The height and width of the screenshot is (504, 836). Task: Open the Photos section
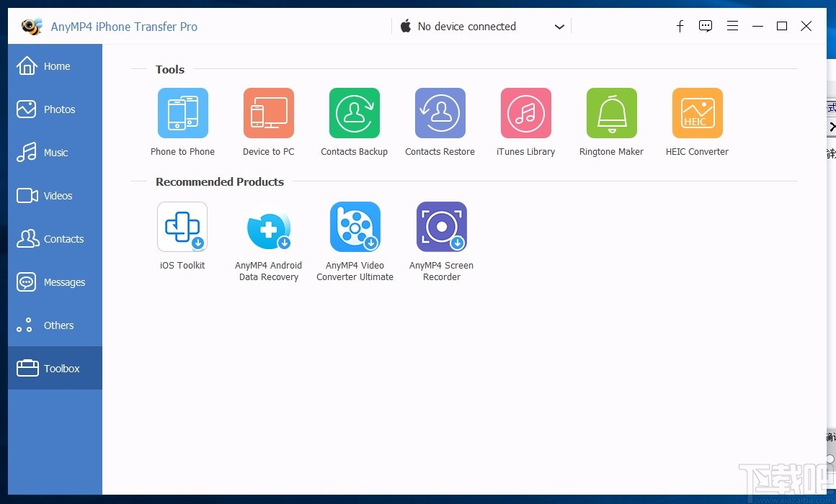[x=55, y=109]
